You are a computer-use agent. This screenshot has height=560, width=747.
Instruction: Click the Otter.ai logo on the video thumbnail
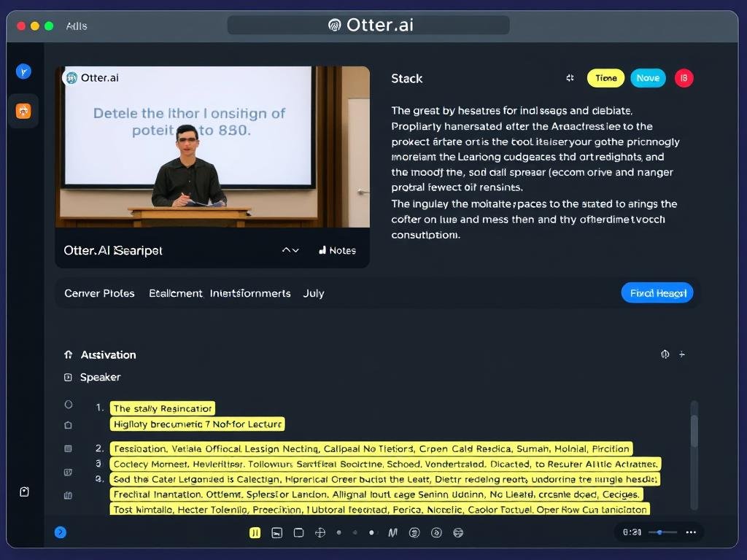click(71, 77)
